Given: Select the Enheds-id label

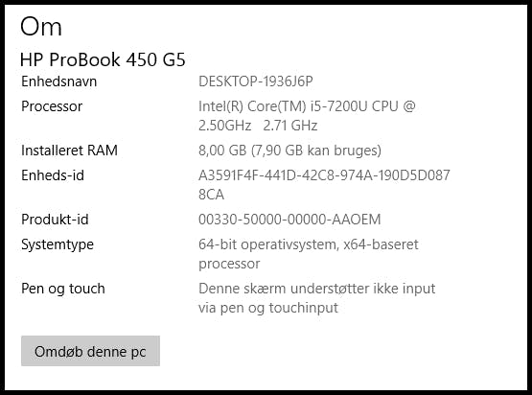Looking at the screenshot, I should pos(53,175).
